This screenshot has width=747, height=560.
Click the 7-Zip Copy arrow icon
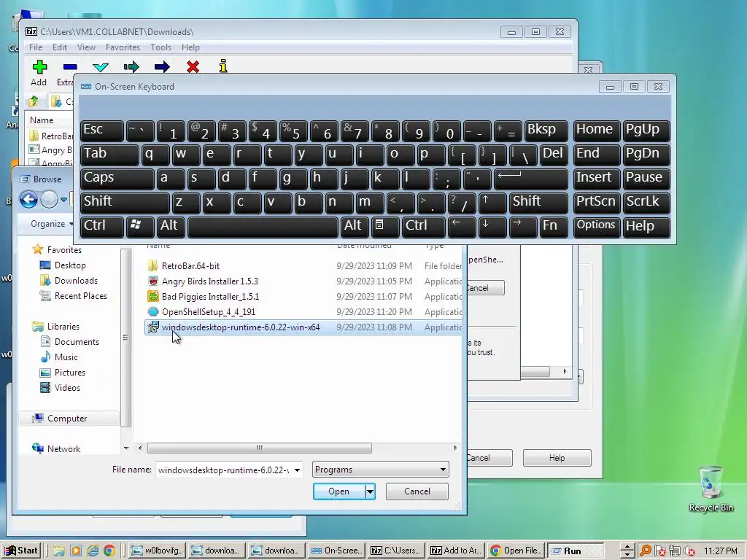[131, 66]
